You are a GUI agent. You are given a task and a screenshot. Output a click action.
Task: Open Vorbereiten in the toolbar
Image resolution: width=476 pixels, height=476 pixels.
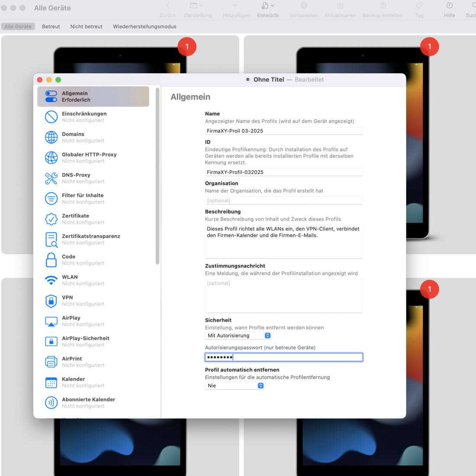[x=304, y=10]
